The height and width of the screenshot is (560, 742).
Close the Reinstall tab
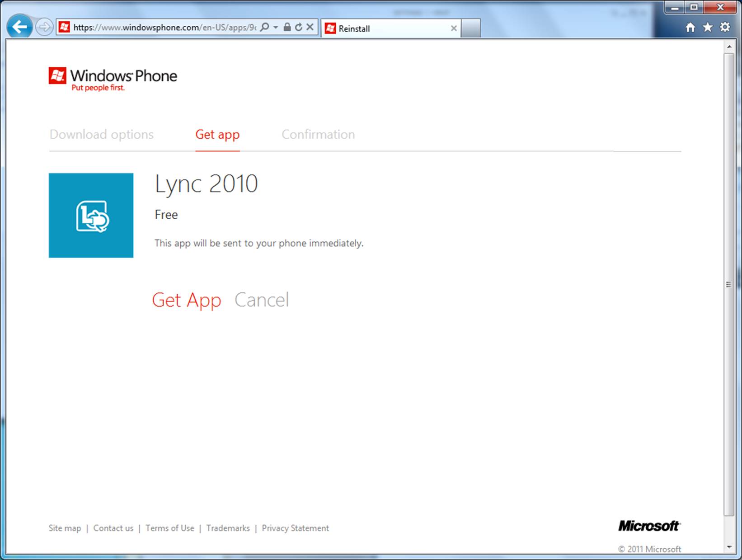click(x=454, y=28)
